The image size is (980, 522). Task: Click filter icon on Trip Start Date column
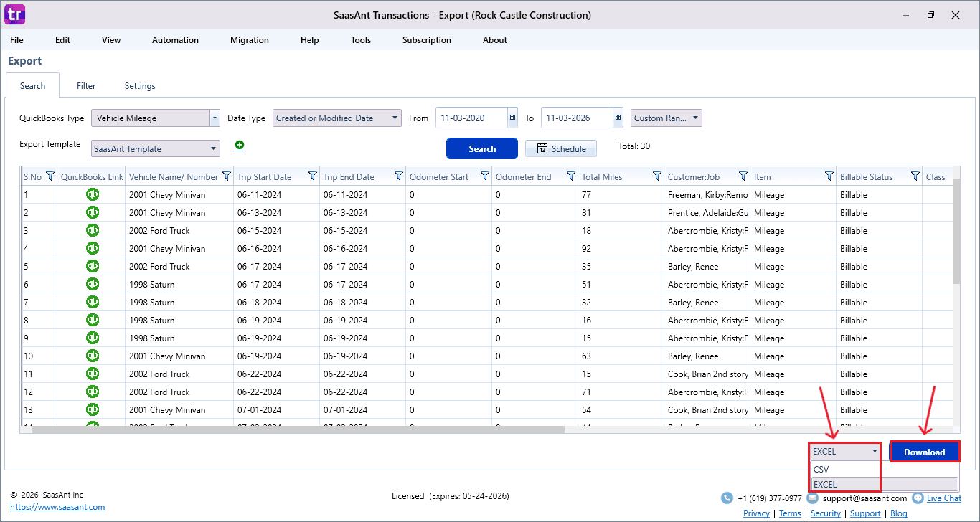tap(312, 176)
